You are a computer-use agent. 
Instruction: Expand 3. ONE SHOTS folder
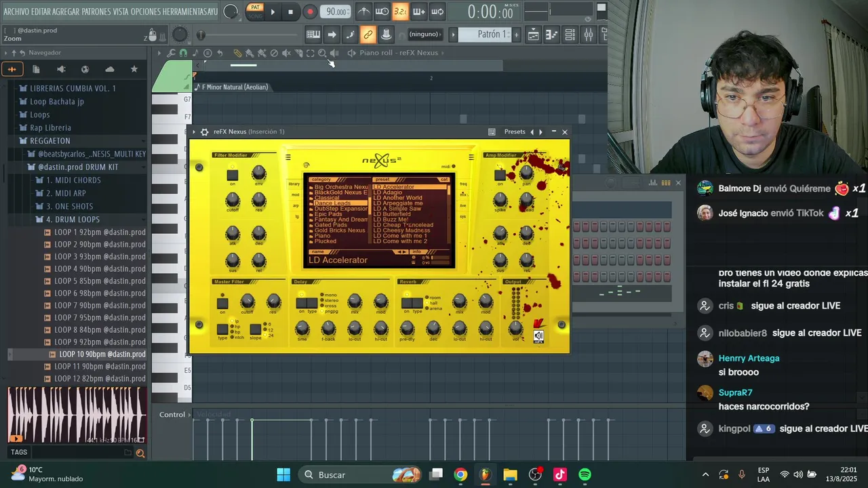pyautogui.click(x=69, y=207)
